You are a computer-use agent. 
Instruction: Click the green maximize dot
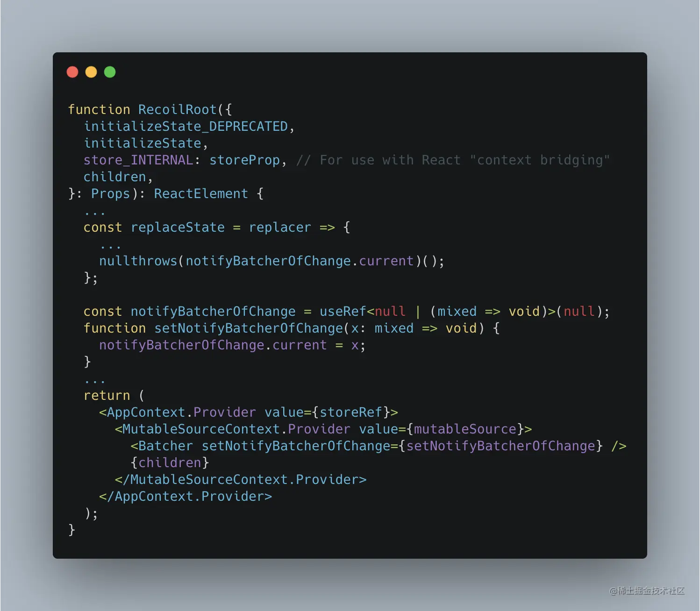coord(110,72)
